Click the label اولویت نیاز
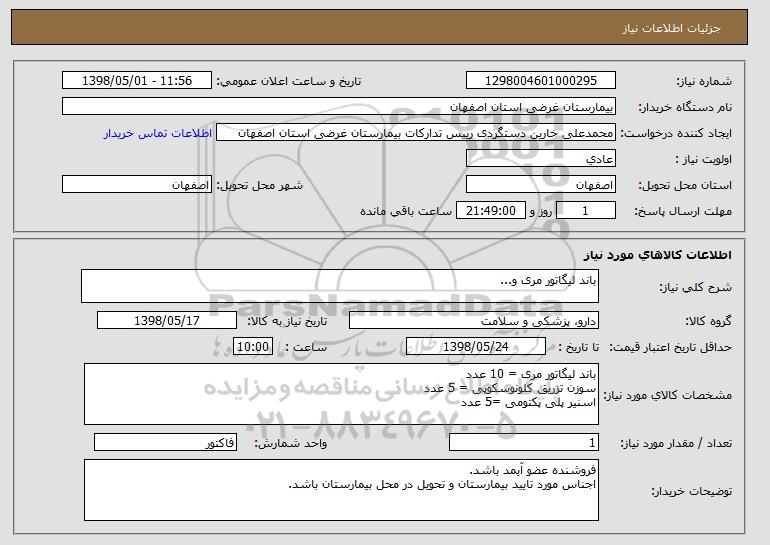The width and height of the screenshot is (770, 545). (703, 159)
